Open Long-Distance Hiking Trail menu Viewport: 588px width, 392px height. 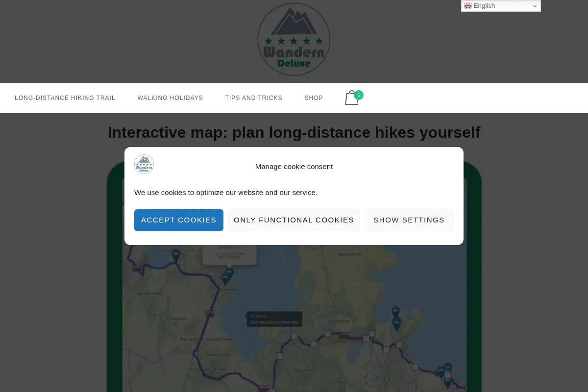pyautogui.click(x=65, y=98)
